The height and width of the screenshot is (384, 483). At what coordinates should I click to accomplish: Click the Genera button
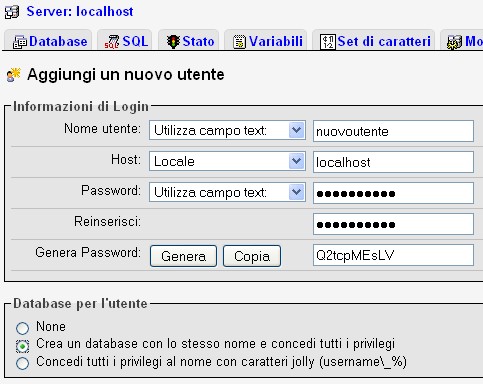pyautogui.click(x=183, y=256)
